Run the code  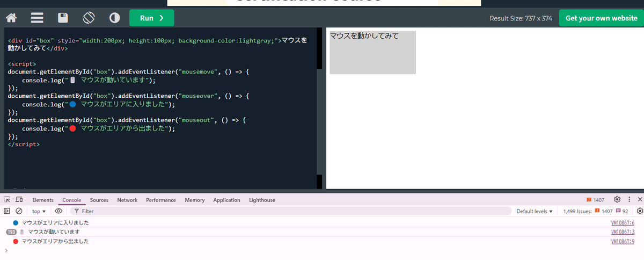point(152,18)
